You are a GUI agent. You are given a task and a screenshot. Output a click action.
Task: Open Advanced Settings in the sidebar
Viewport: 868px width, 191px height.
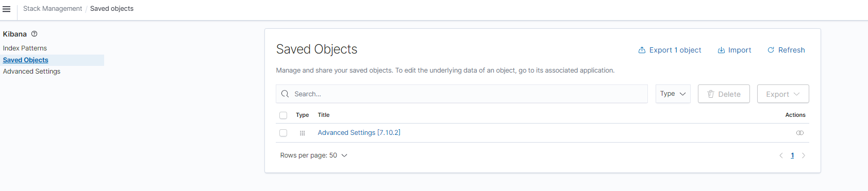[31, 72]
